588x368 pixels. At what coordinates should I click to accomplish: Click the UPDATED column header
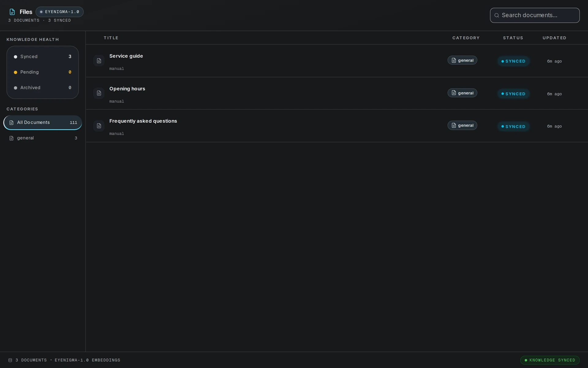[554, 38]
